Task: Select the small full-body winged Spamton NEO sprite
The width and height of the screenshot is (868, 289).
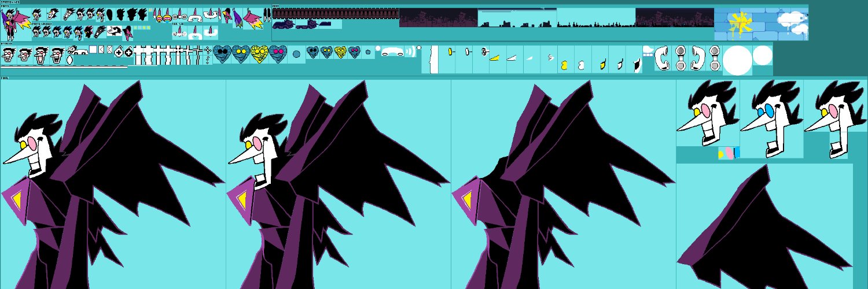Action: tap(16, 24)
